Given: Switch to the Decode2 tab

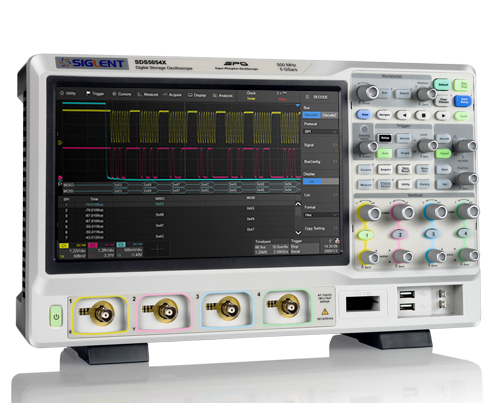Looking at the screenshot, I should coord(329,115).
